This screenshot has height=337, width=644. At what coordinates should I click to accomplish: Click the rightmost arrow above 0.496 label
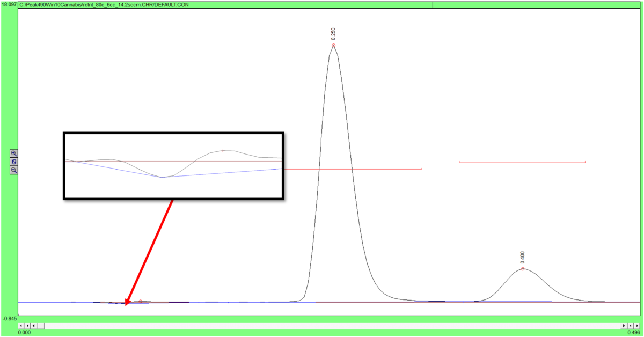[x=636, y=326]
